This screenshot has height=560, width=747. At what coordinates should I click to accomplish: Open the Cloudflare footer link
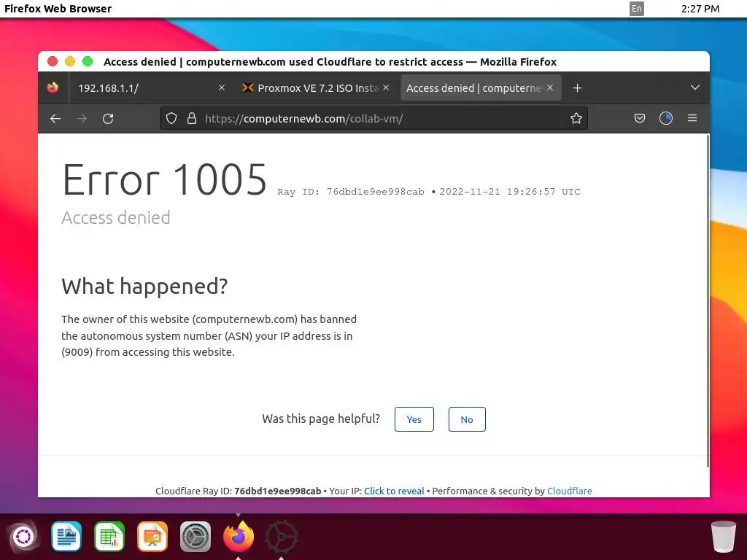click(x=569, y=491)
